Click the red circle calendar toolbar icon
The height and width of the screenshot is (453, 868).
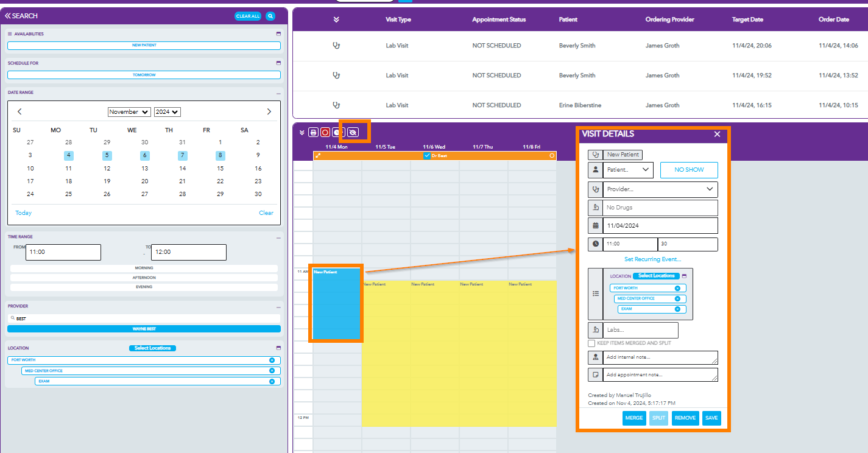tap(325, 132)
